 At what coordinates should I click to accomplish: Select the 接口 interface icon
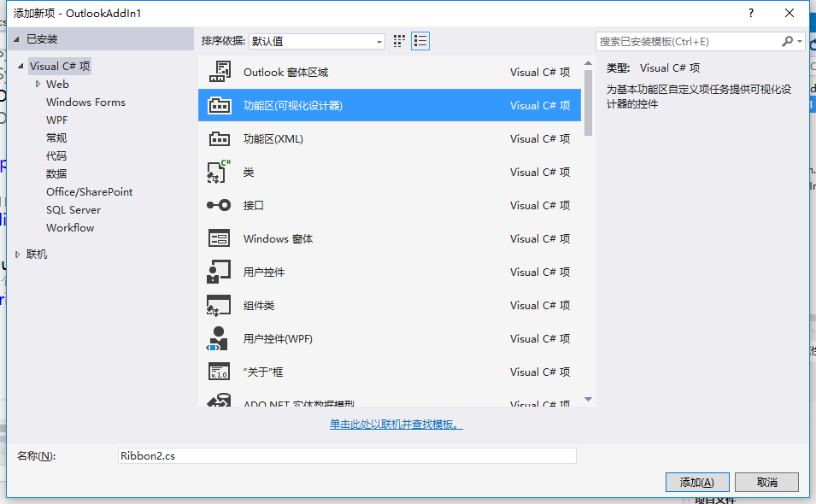(x=219, y=205)
